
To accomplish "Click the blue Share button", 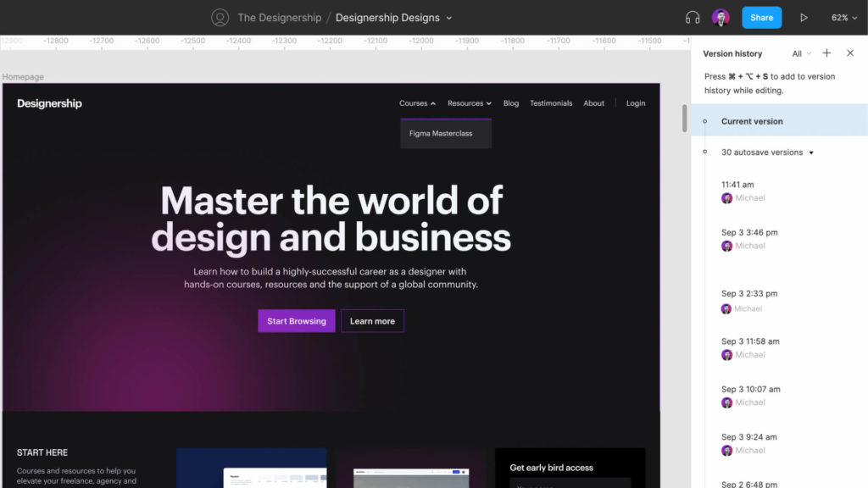I will tap(761, 17).
